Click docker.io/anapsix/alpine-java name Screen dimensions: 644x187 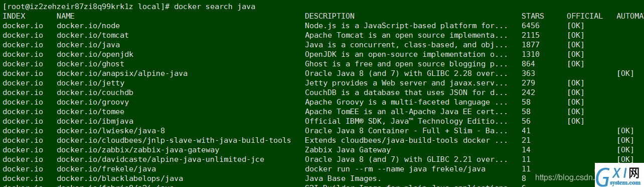pyautogui.click(x=122, y=73)
